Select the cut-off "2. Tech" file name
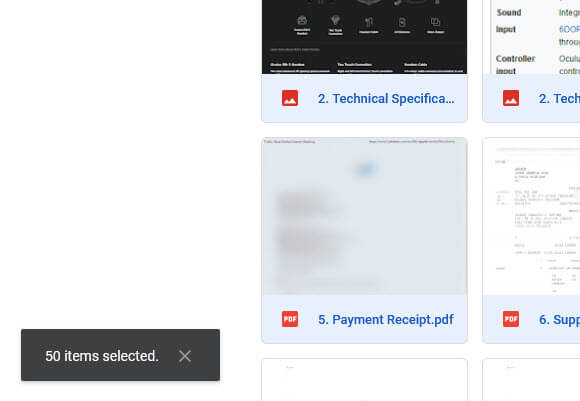580x401 pixels. click(559, 99)
